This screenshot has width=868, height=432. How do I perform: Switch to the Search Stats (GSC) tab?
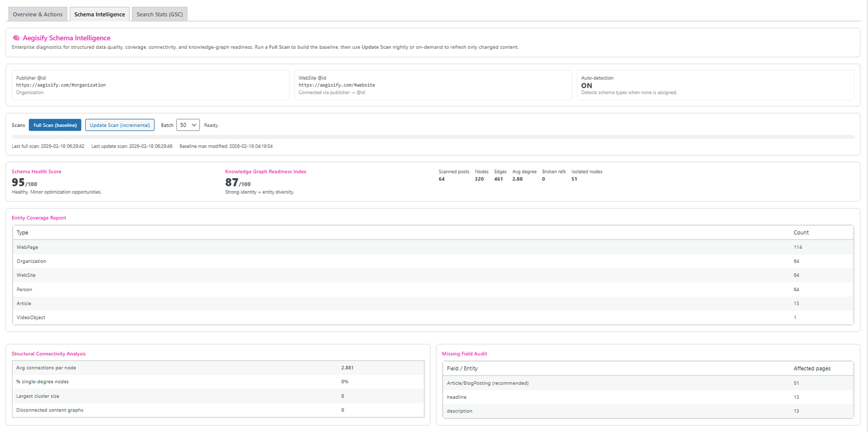(x=159, y=15)
